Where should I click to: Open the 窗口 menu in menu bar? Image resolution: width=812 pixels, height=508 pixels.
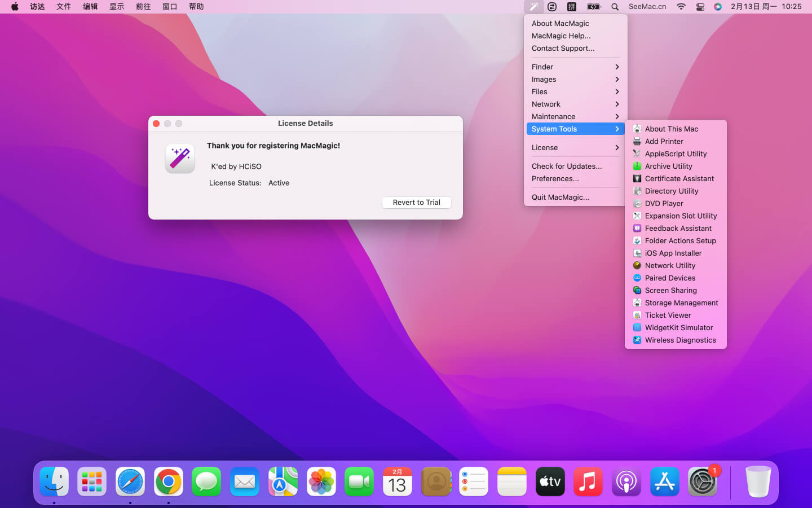pos(170,7)
